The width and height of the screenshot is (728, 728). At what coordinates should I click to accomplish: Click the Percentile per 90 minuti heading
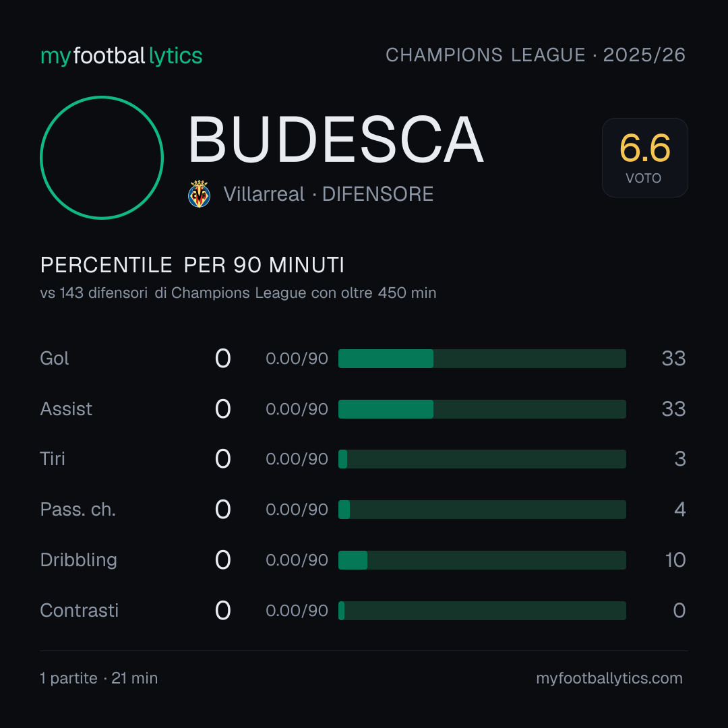[x=192, y=265]
